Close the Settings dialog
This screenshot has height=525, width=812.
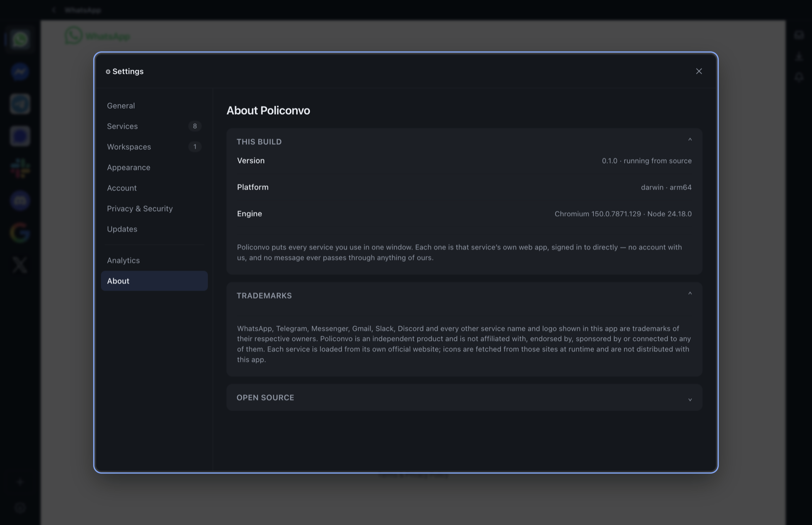pos(699,71)
